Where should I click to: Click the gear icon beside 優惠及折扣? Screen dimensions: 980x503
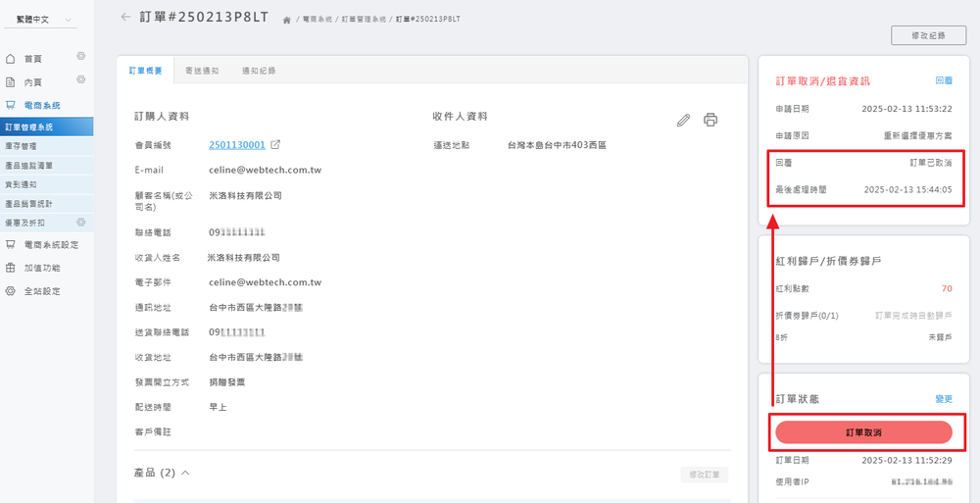(81, 223)
